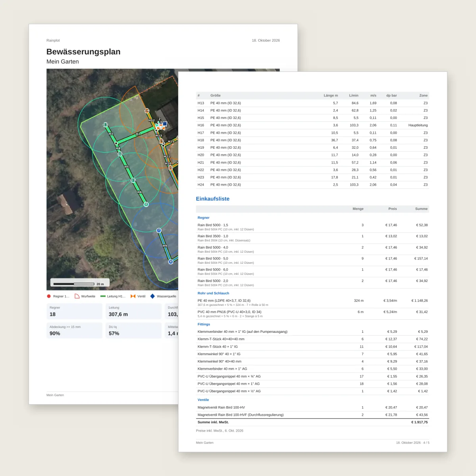Select orange sprinkler marker 15 on the map
The image size is (476, 476).
click(161, 141)
